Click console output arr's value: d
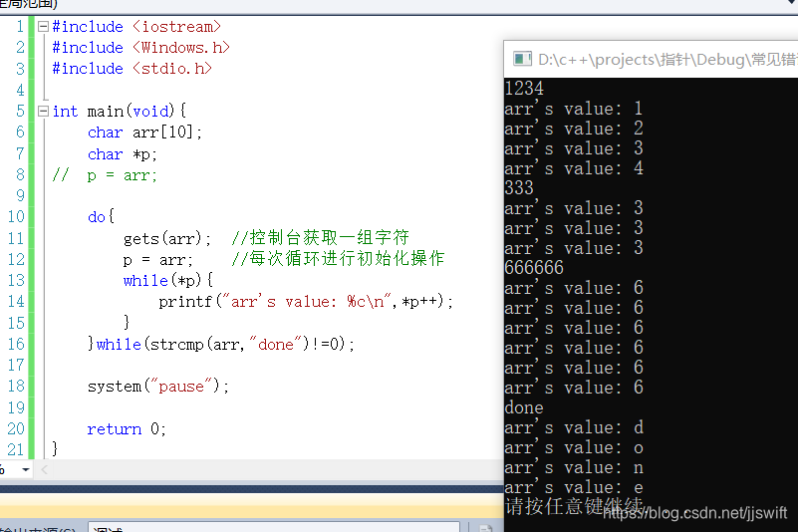This screenshot has width=798, height=532. click(574, 427)
